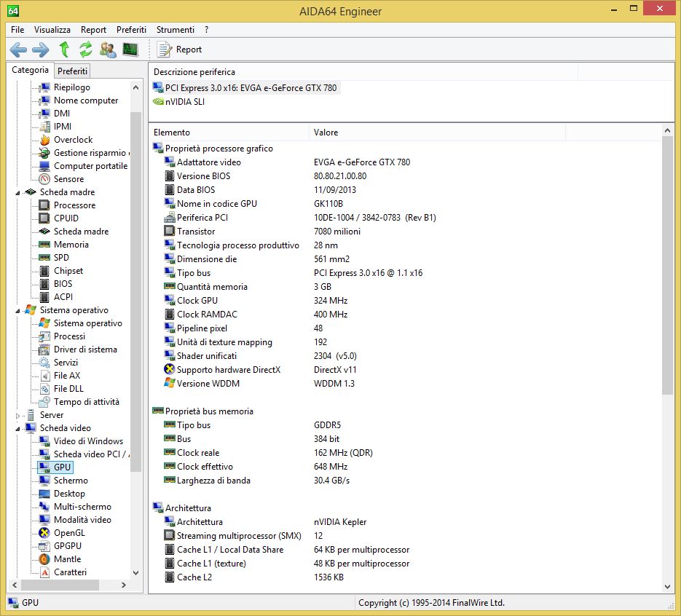Viewport: 681px width, 616px height.
Task: Select the OpenGL item in the tree
Action: [x=69, y=533]
